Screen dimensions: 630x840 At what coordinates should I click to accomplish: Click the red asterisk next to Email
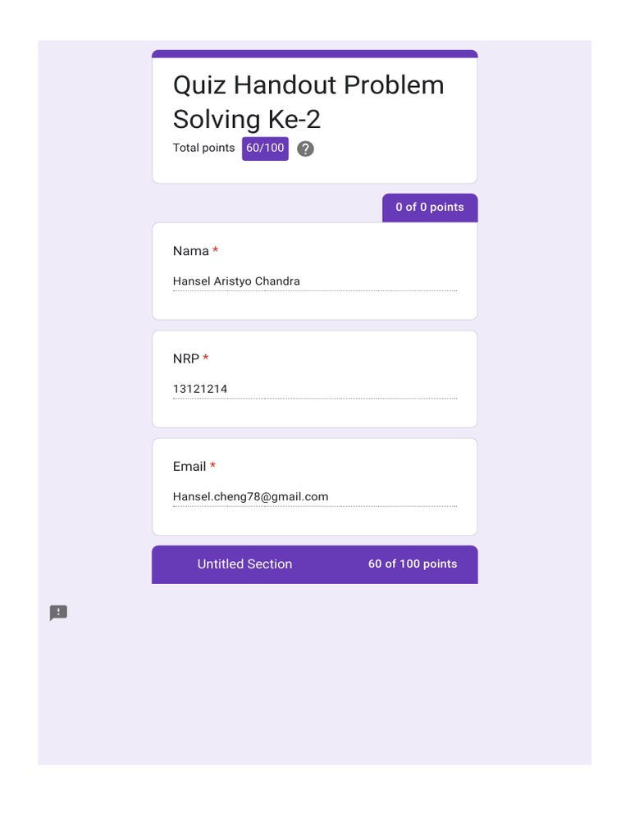click(x=212, y=465)
